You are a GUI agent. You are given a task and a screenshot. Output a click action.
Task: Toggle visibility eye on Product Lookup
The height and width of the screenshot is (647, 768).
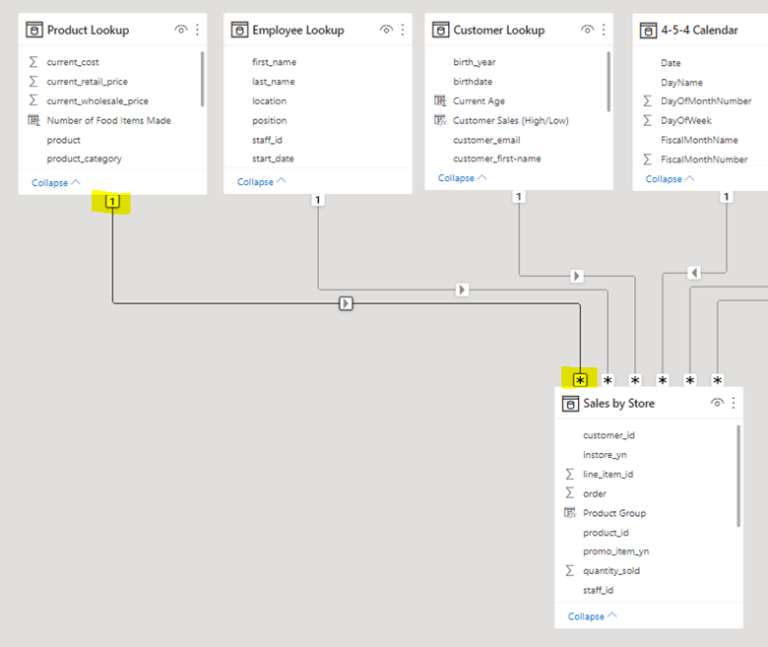(181, 30)
